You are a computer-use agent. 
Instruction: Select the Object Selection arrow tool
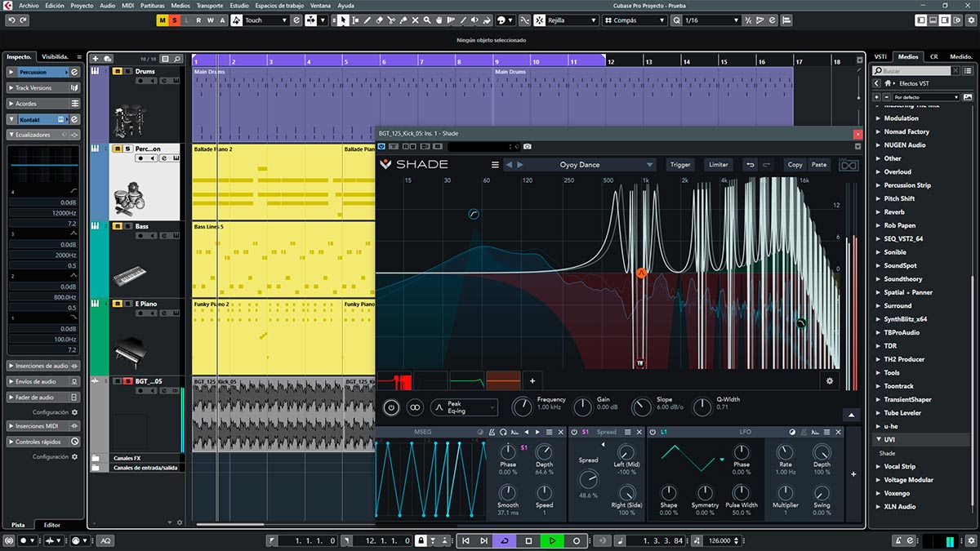point(344,20)
